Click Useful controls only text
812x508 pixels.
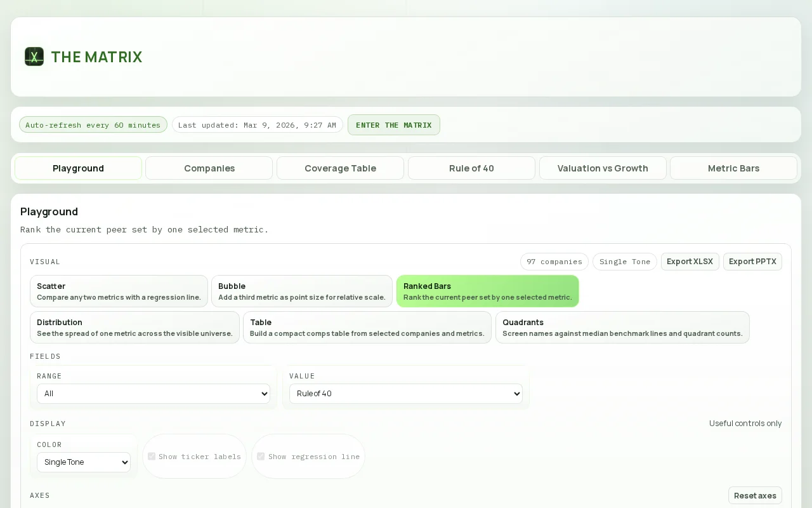(745, 423)
